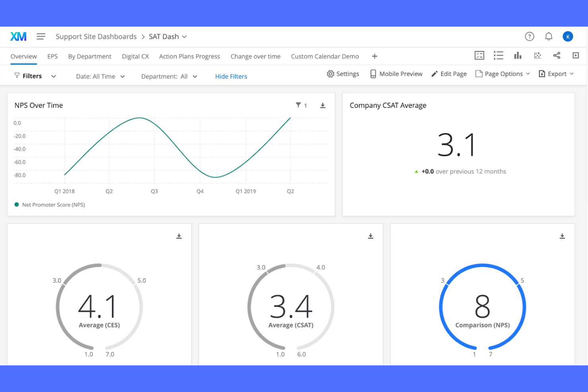This screenshot has width=588, height=392.
Task: Click the help question mark icon
Action: tap(530, 36)
